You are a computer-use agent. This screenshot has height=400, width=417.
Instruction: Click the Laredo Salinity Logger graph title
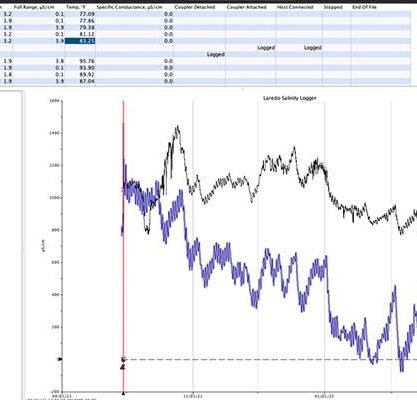click(x=290, y=98)
